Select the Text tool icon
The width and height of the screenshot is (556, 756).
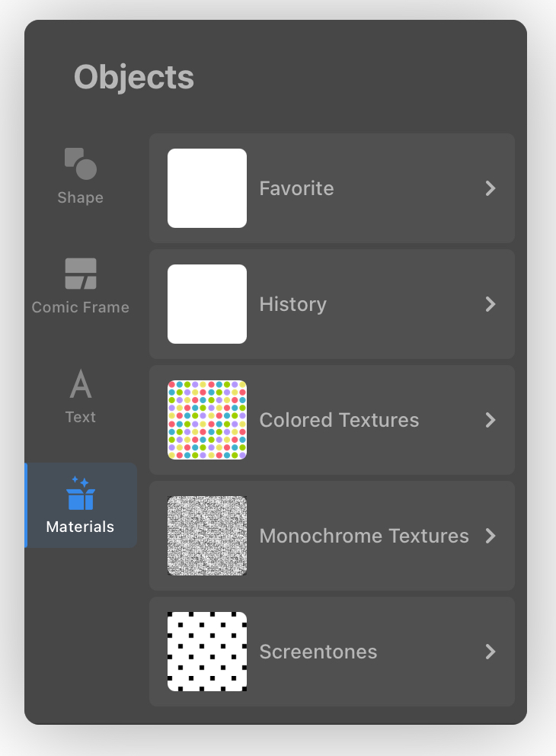pyautogui.click(x=81, y=384)
